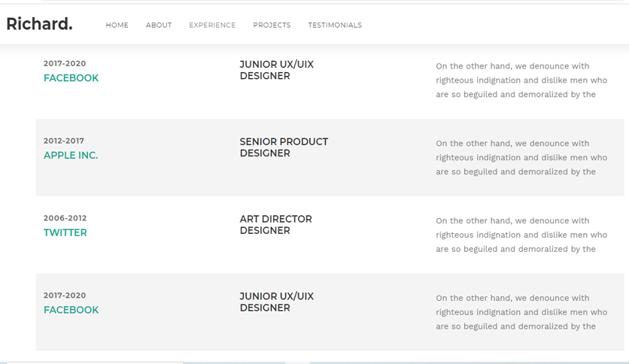Click the Richard. site logo
Screen dimensions: 629x364
pyautogui.click(x=39, y=24)
